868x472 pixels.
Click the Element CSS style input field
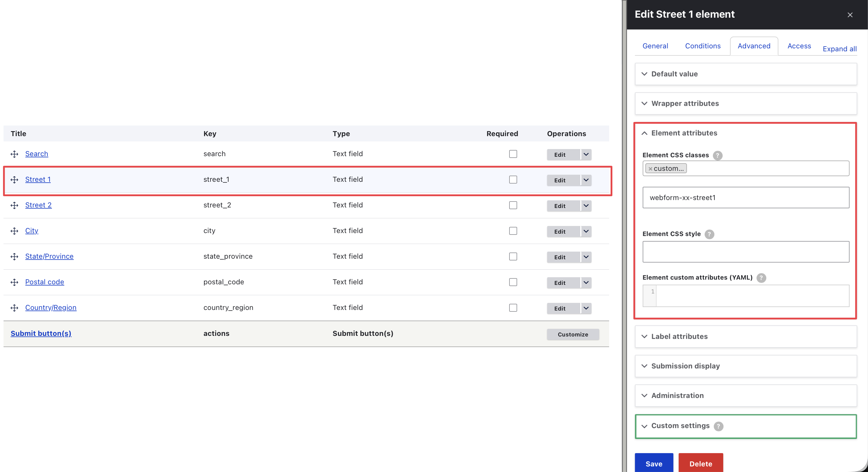click(x=745, y=252)
